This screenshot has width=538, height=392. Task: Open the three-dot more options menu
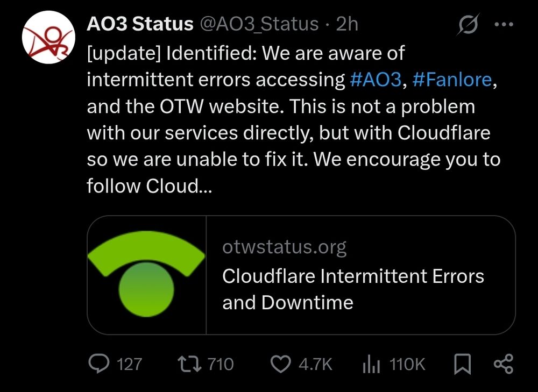point(504,24)
